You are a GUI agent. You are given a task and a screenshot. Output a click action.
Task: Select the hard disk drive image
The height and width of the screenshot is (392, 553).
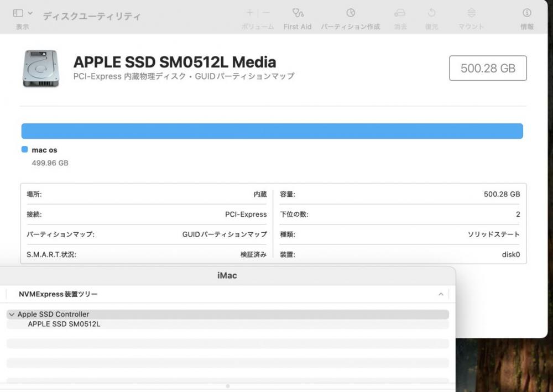pyautogui.click(x=40, y=68)
